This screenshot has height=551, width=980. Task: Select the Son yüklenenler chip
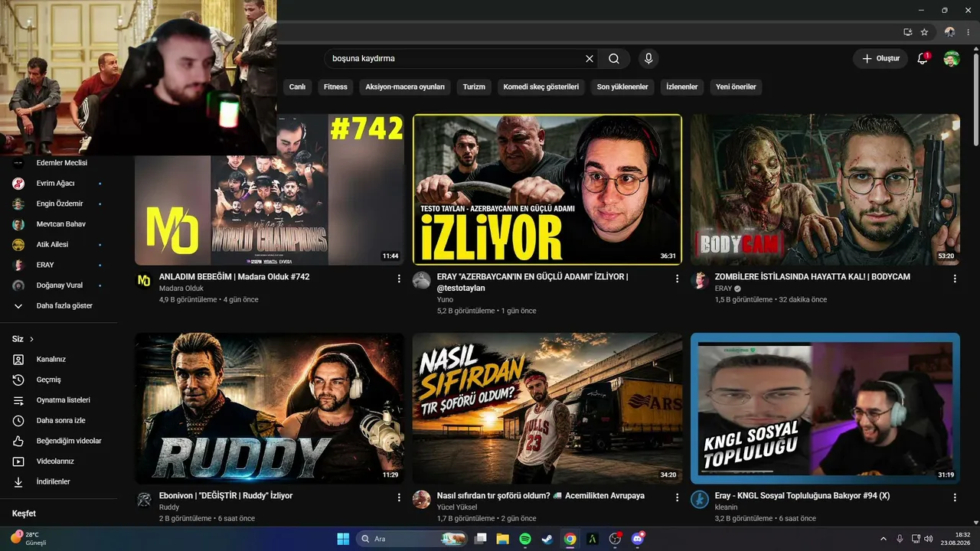pyautogui.click(x=622, y=87)
